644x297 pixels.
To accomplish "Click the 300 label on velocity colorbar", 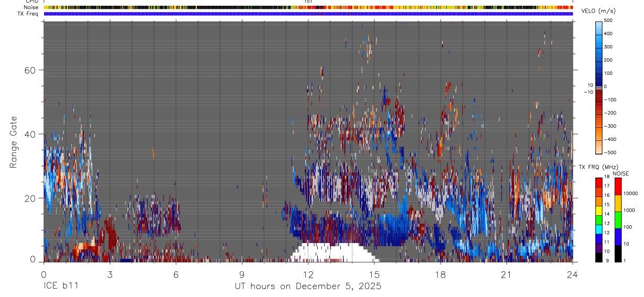I will pos(608,47).
